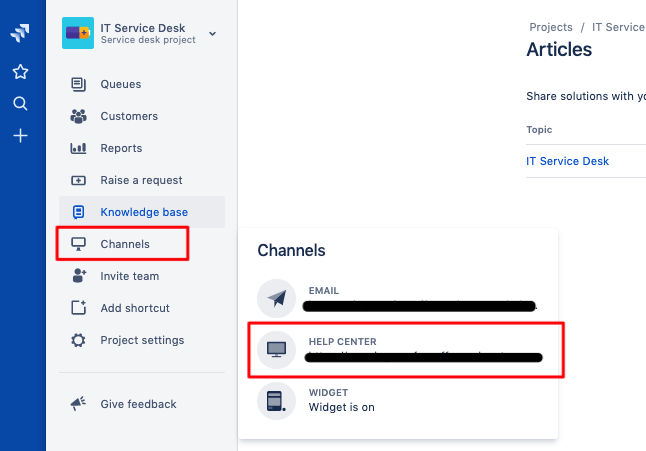Click the Email paper plane icon
This screenshot has width=646, height=451.
[276, 298]
